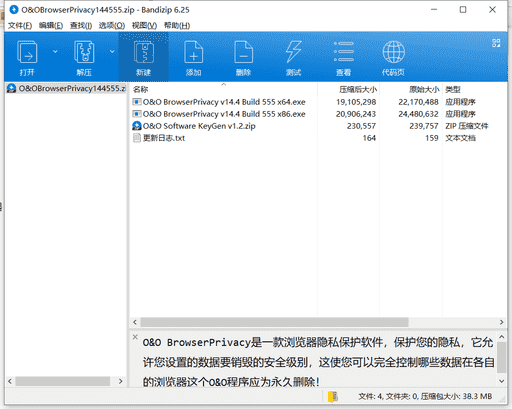The image size is (512, 409).
Task: Open the 编辑(E) menu
Action: (51, 25)
